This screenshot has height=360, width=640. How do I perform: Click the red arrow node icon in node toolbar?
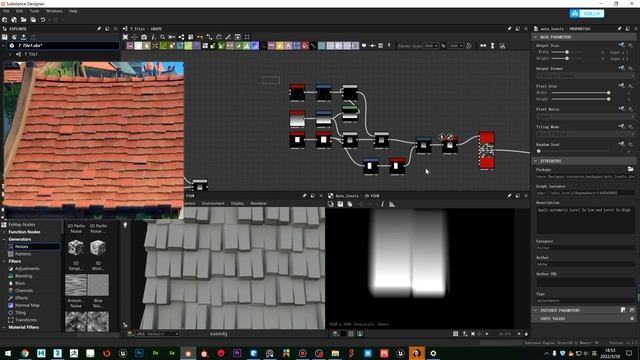[305, 46]
